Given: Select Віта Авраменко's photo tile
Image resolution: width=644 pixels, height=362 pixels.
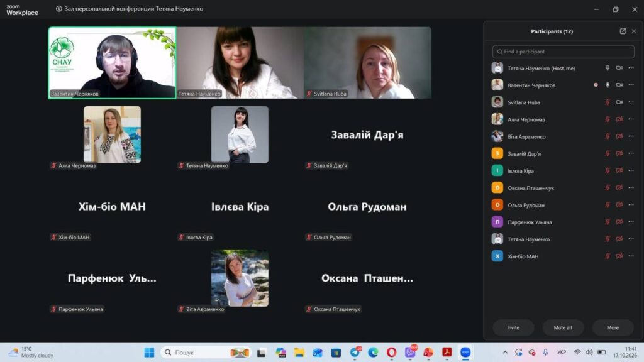Looking at the screenshot, I should pyautogui.click(x=240, y=278).
